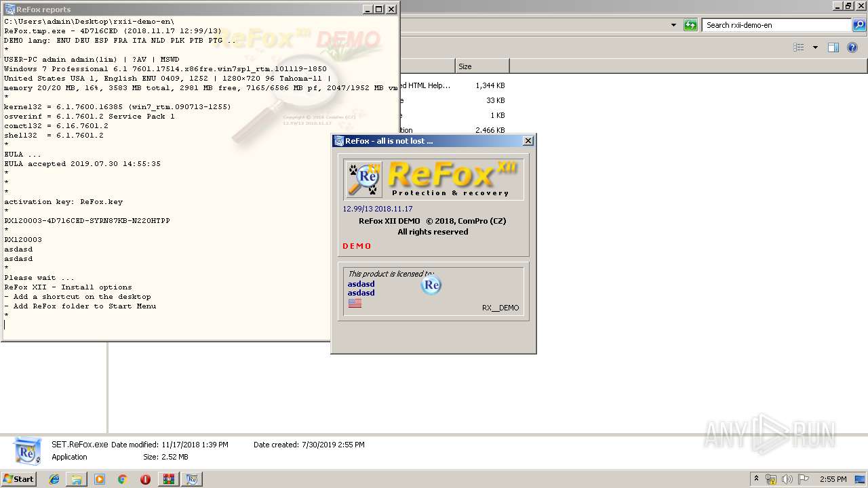Open the Windows Start menu
Viewport: 868px width, 488px height.
[18, 479]
